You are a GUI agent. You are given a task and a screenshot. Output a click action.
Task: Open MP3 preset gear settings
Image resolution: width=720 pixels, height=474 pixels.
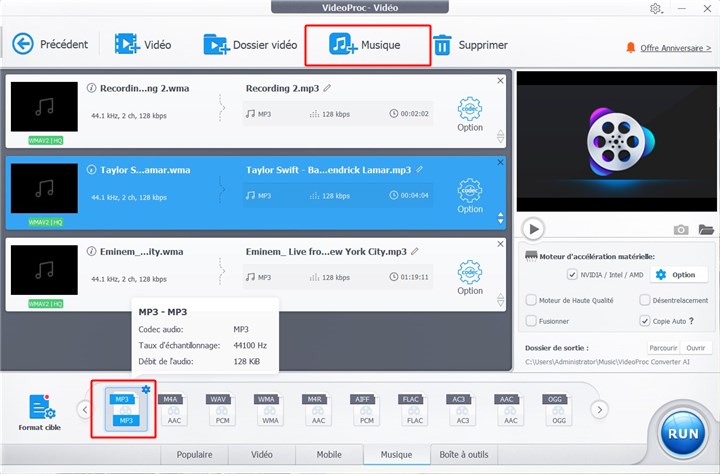[x=146, y=389]
